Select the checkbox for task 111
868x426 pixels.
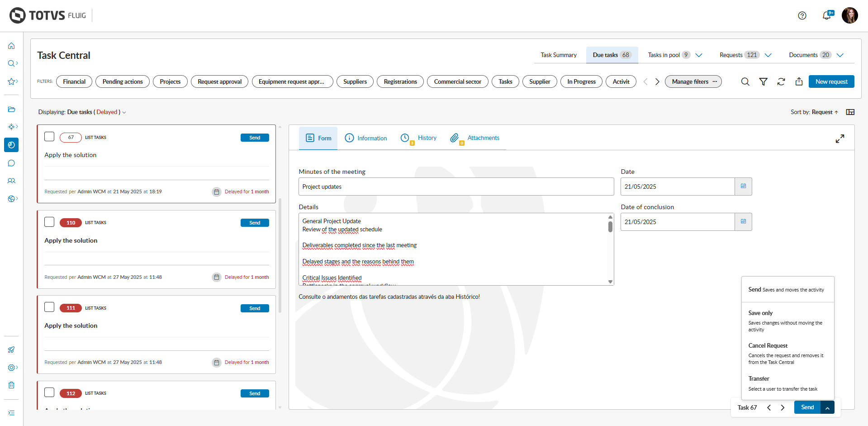pyautogui.click(x=49, y=307)
